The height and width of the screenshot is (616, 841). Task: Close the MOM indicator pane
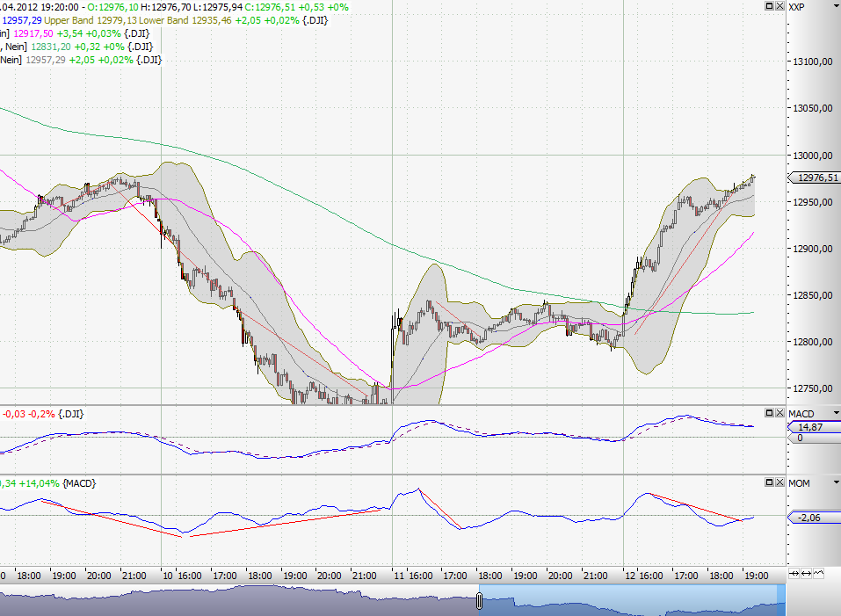coord(779,482)
